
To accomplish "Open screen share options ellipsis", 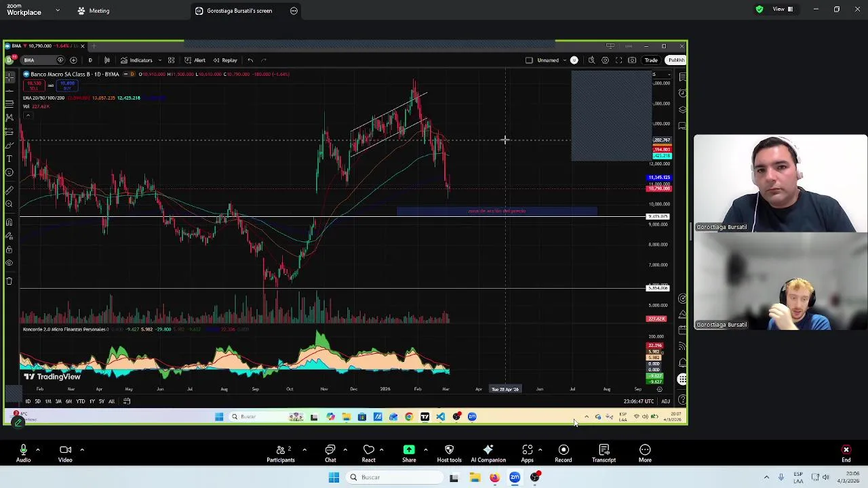I will pyautogui.click(x=294, y=11).
